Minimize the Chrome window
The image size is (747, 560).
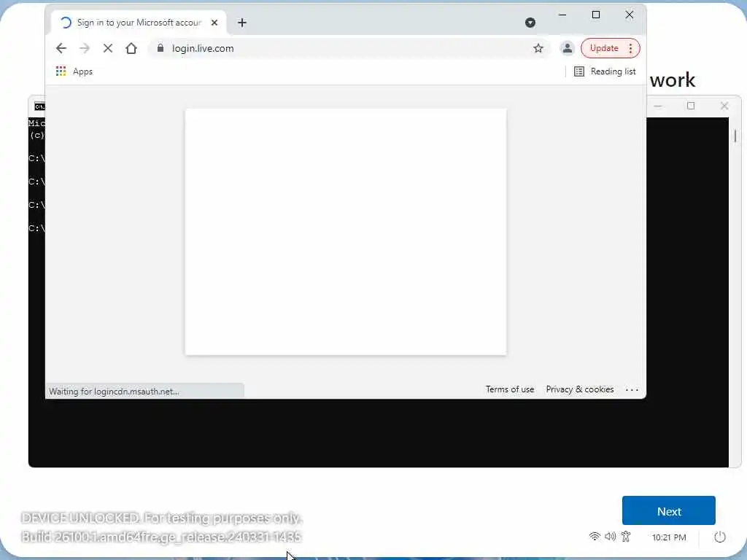point(562,15)
